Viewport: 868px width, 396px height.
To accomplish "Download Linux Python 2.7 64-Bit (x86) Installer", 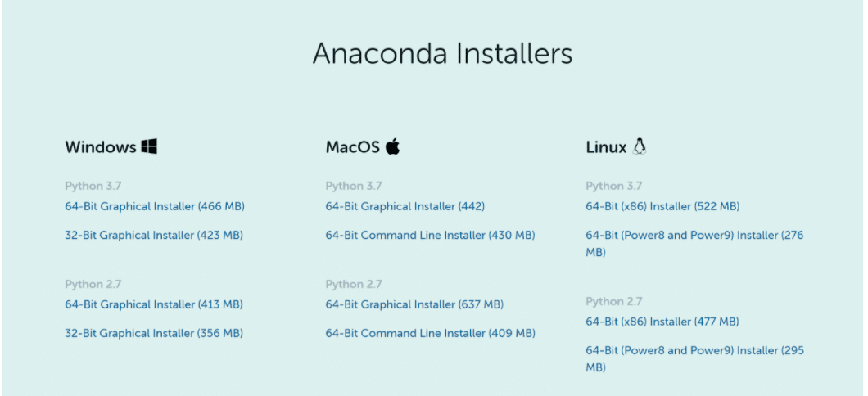I will point(662,322).
